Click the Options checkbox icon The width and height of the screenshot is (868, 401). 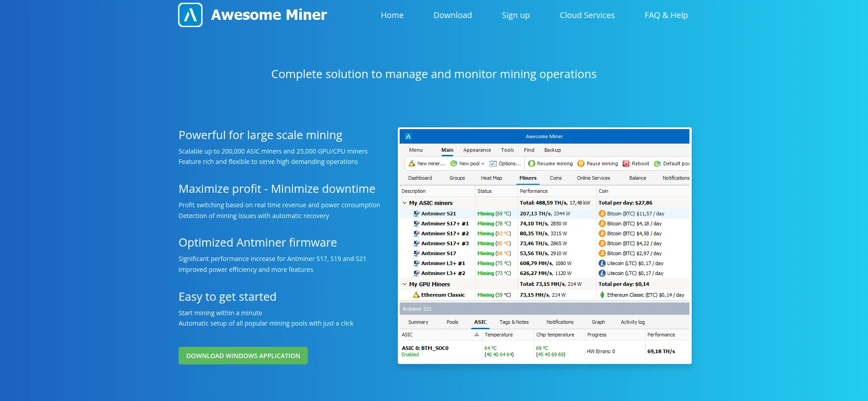(494, 163)
